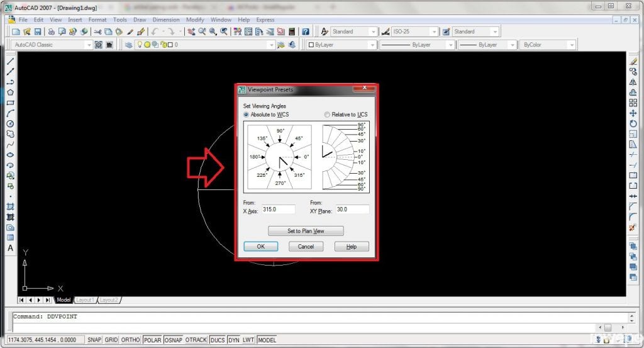Image resolution: width=644 pixels, height=348 pixels.
Task: Click the Help question mark icon
Action: click(305, 31)
